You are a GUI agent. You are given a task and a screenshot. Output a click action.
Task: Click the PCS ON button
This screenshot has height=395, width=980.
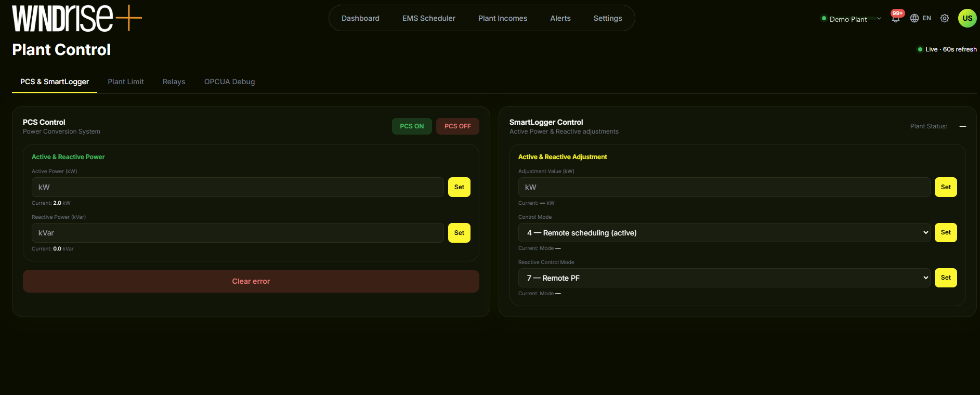click(x=412, y=126)
